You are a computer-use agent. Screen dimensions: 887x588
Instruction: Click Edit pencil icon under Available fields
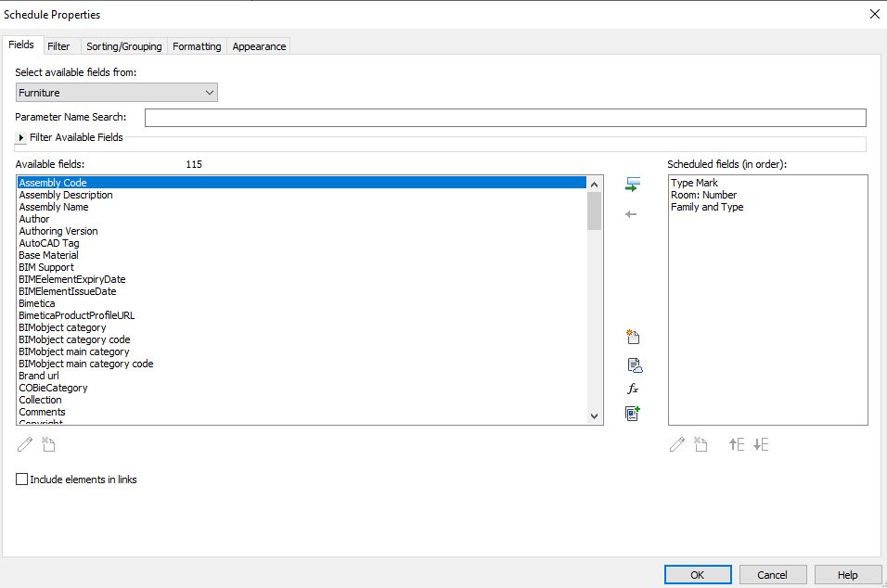pos(25,444)
